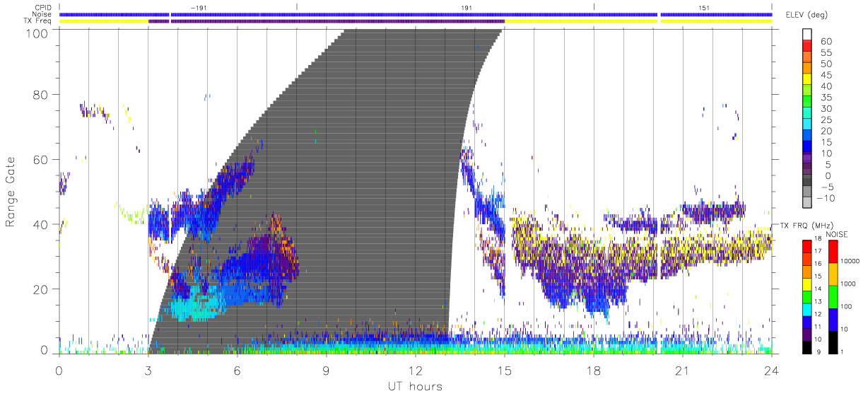Select the white top segment of ELEV color bar
Screen dimensions: 868x401
(x=807, y=35)
